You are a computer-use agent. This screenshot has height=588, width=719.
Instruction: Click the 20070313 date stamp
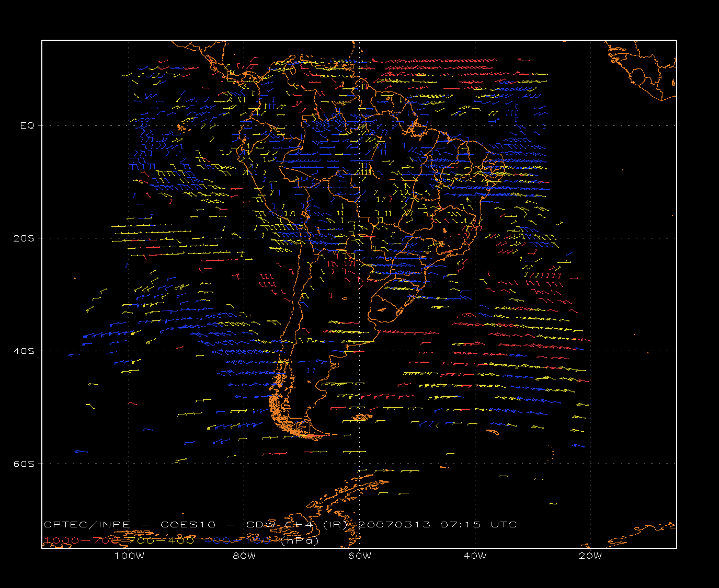pyautogui.click(x=394, y=525)
